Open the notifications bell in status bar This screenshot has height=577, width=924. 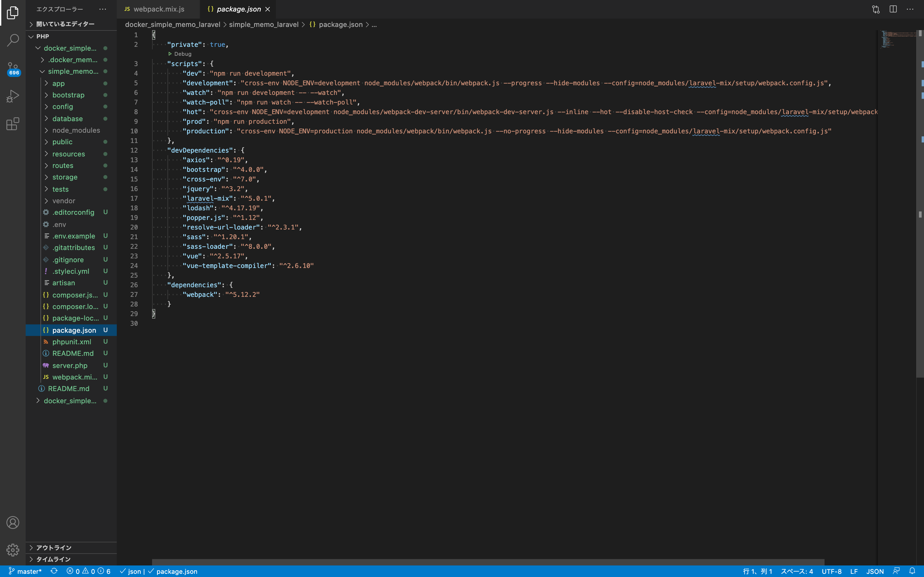(912, 571)
